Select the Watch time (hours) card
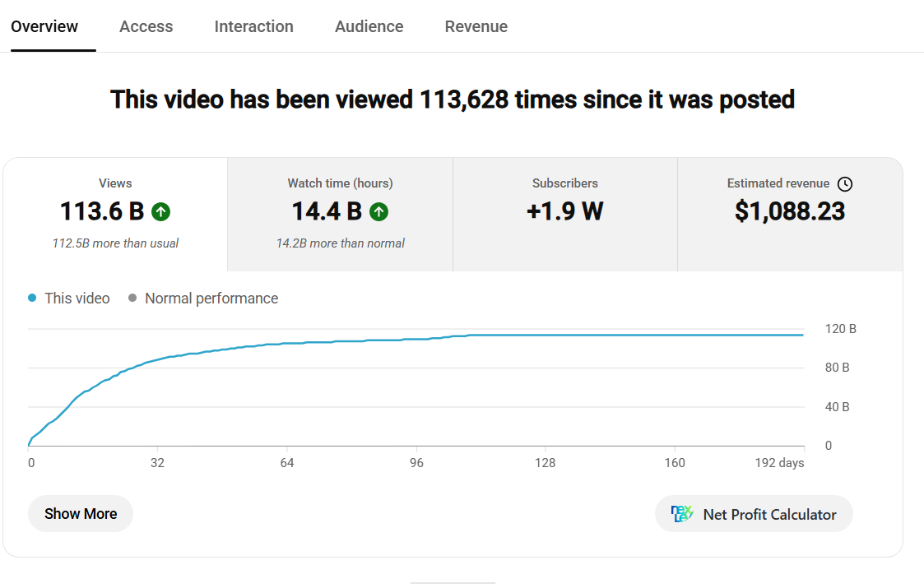 tap(340, 215)
